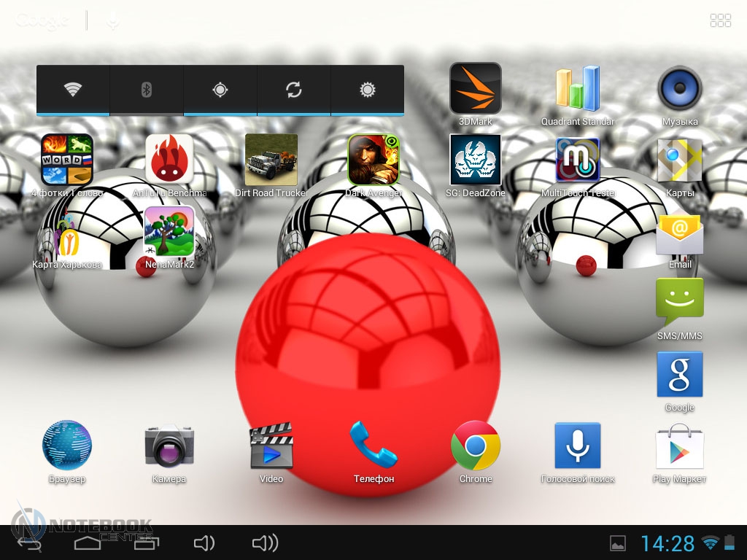
Task: Open the all apps drawer grid
Action: 720,20
